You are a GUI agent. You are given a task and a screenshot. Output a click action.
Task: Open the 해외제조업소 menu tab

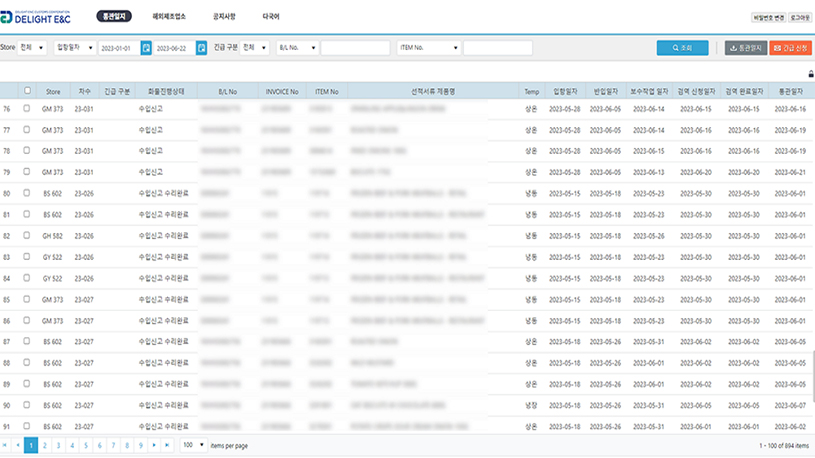point(169,17)
